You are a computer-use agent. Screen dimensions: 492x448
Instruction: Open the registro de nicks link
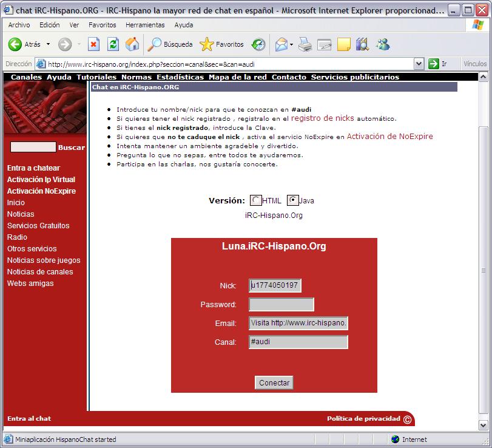coord(323,118)
